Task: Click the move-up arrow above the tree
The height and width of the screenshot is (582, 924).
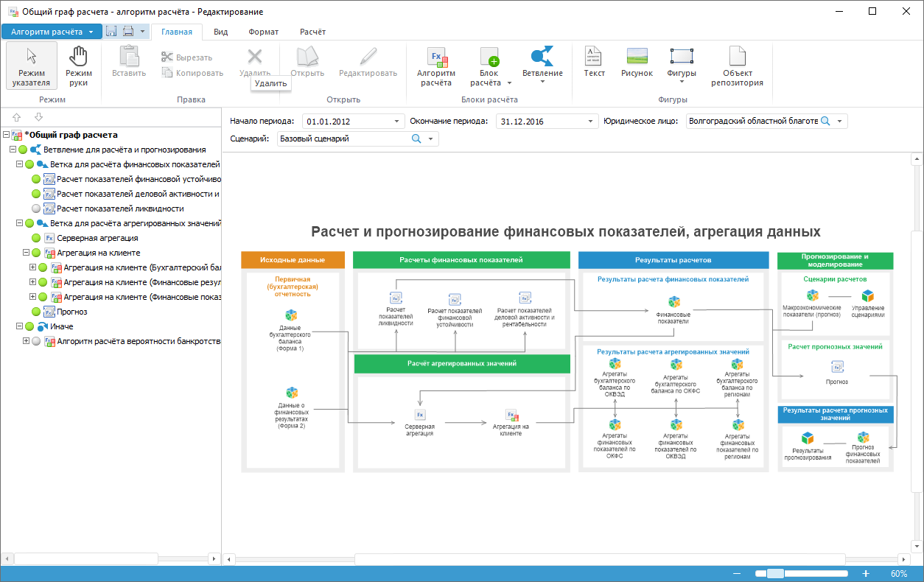Action: [x=17, y=117]
